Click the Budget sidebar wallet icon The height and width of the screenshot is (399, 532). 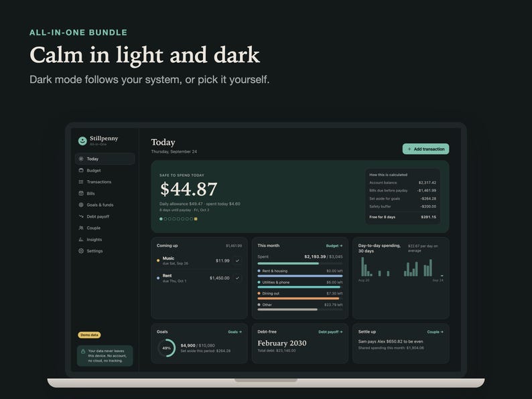coord(81,170)
